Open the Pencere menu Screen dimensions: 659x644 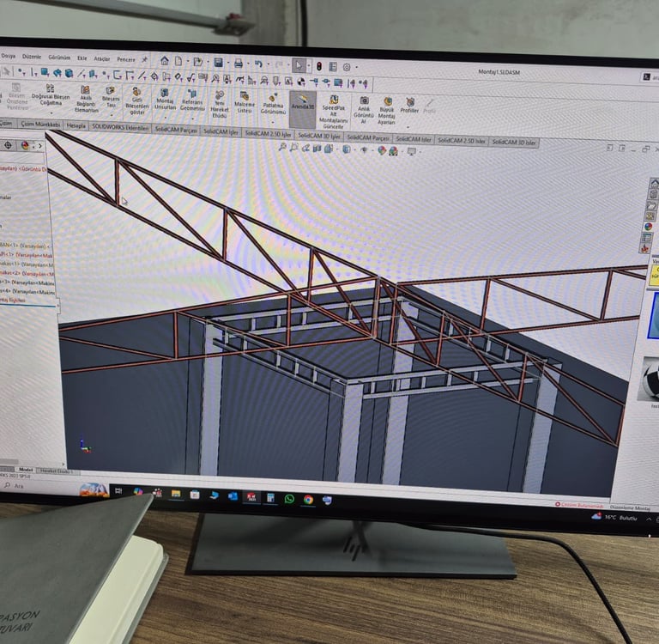coord(125,59)
